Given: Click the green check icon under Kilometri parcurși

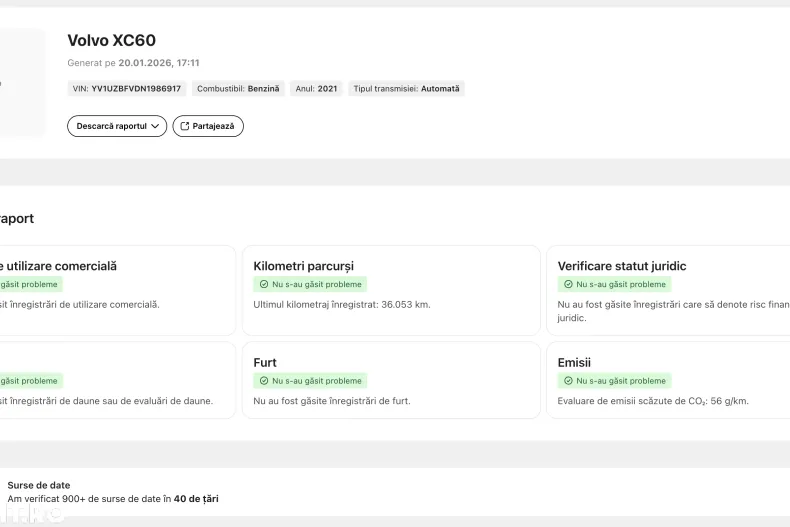Looking at the screenshot, I should [264, 285].
